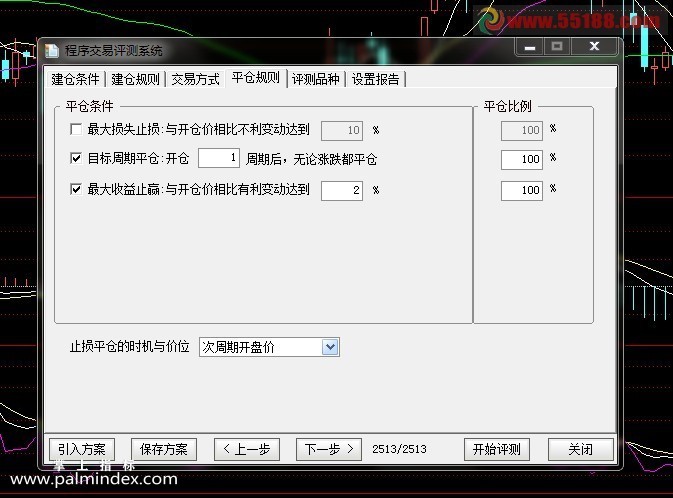Image resolution: width=673 pixels, height=498 pixels.
Task: Click the 2513/2513 counter text
Action: [399, 449]
